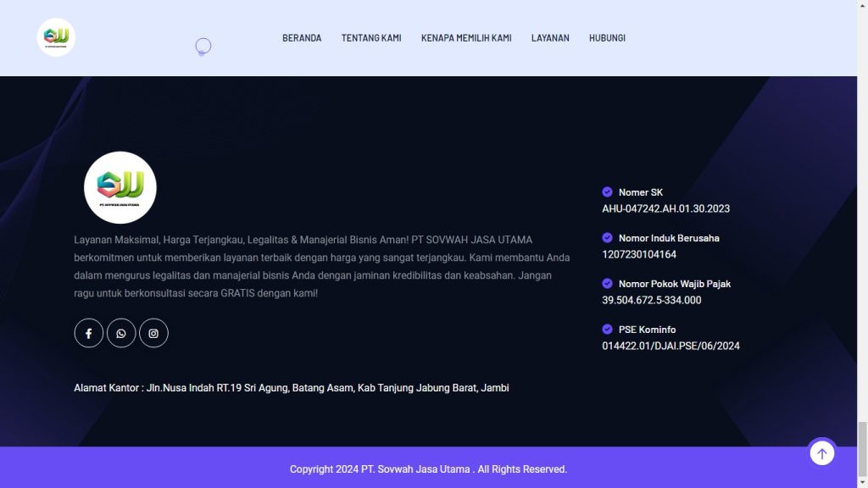The height and width of the screenshot is (488, 868).
Task: Click the scrollbar up arrow
Action: click(x=862, y=6)
